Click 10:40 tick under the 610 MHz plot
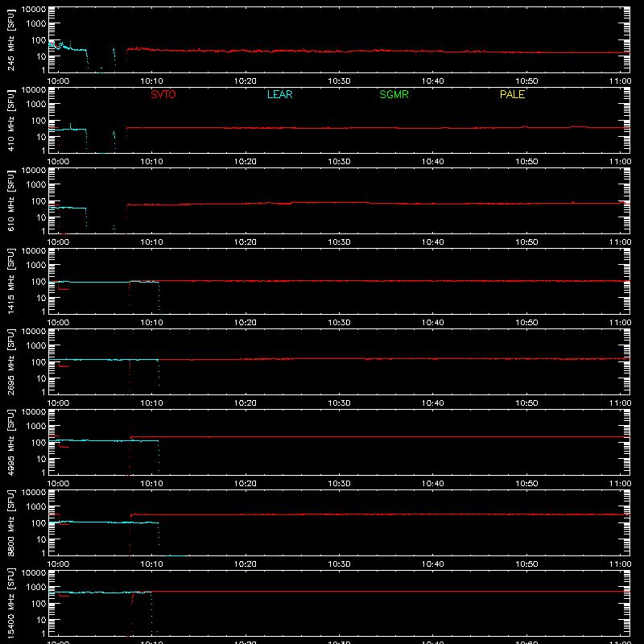The image size is (644, 644). coord(432,242)
